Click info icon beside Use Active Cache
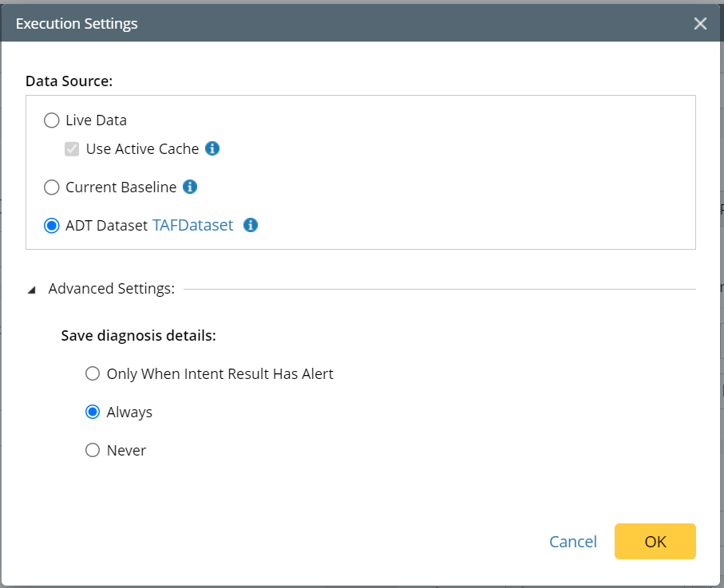 212,148
